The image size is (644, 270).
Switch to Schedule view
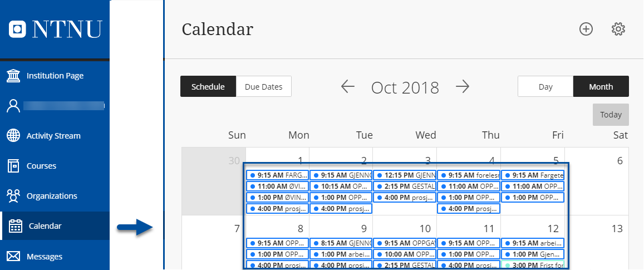point(208,87)
